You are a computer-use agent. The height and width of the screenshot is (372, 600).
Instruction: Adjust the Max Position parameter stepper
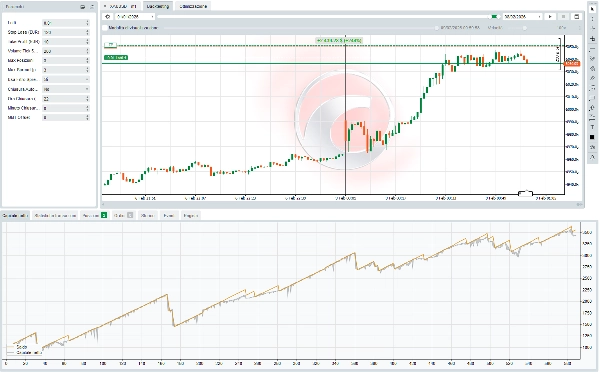[x=88, y=60]
